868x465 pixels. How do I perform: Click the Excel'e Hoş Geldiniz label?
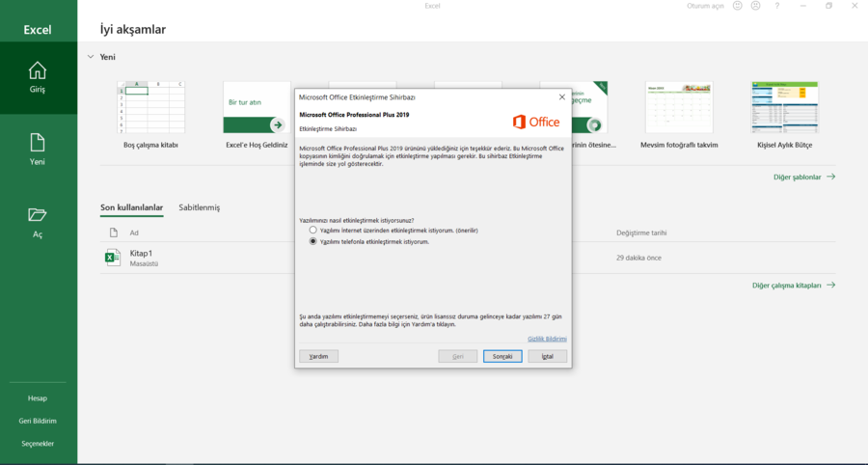click(x=257, y=145)
